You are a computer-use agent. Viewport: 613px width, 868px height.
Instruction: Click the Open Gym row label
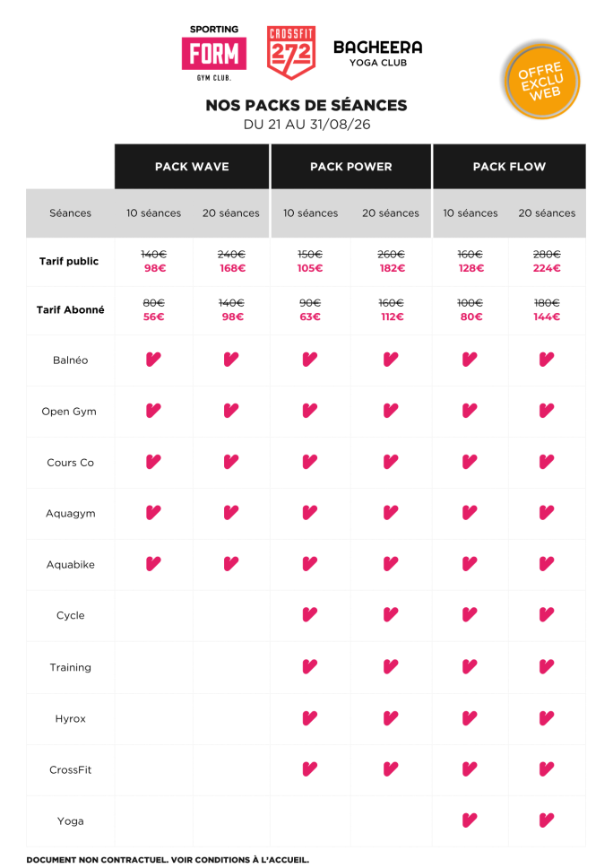coord(69,412)
